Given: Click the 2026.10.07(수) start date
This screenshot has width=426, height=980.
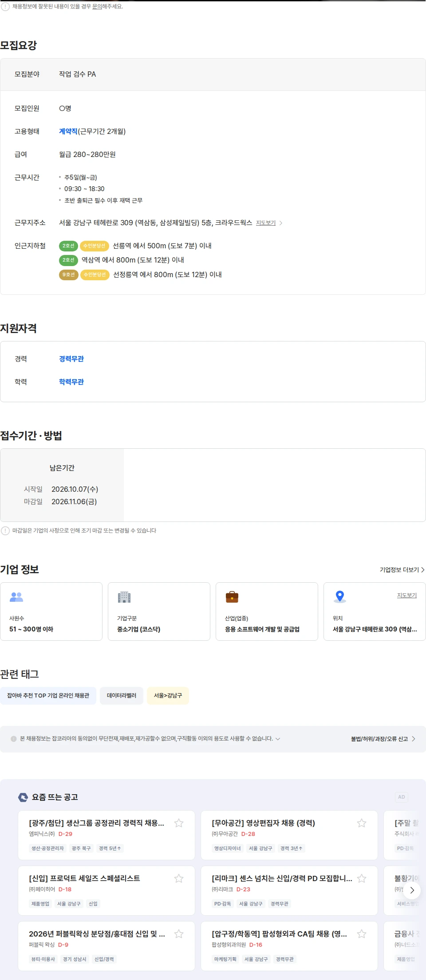Looking at the screenshot, I should 75,489.
